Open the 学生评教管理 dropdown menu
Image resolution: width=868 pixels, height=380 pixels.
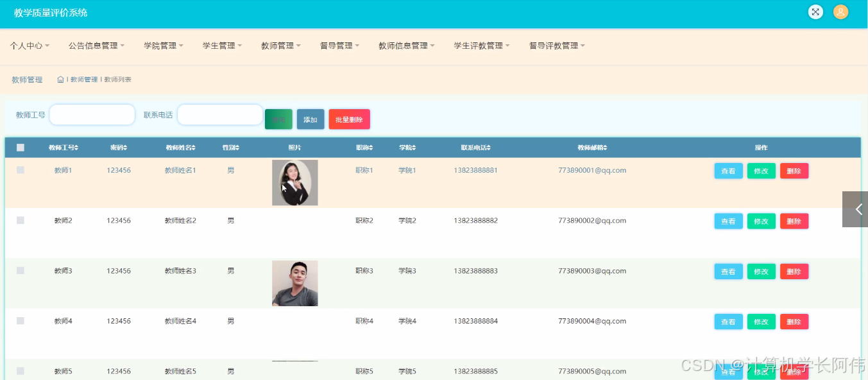coord(482,46)
